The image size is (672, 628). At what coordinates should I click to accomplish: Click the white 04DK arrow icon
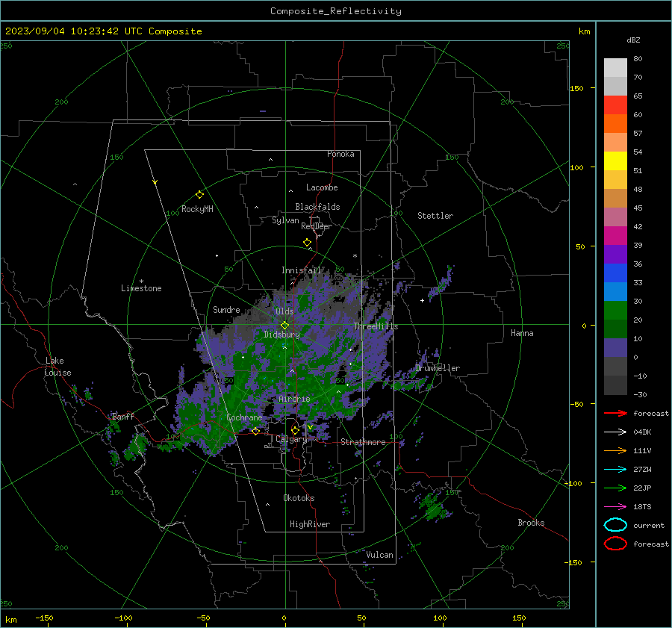coord(615,432)
